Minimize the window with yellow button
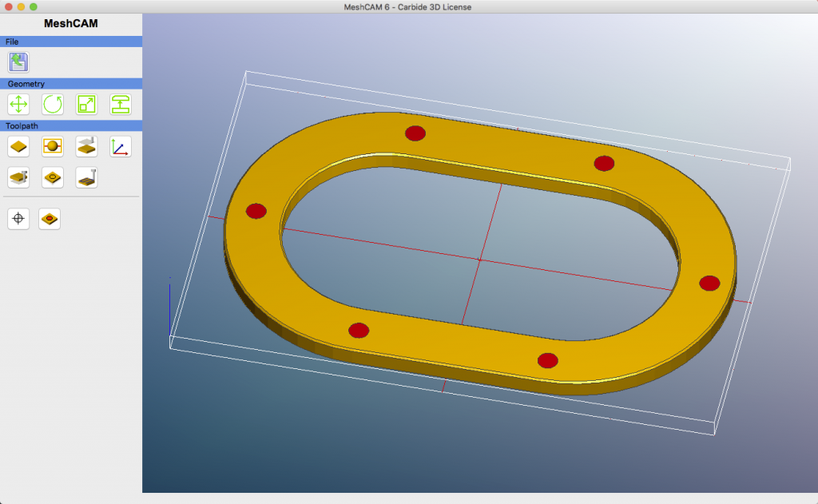 click(21, 6)
